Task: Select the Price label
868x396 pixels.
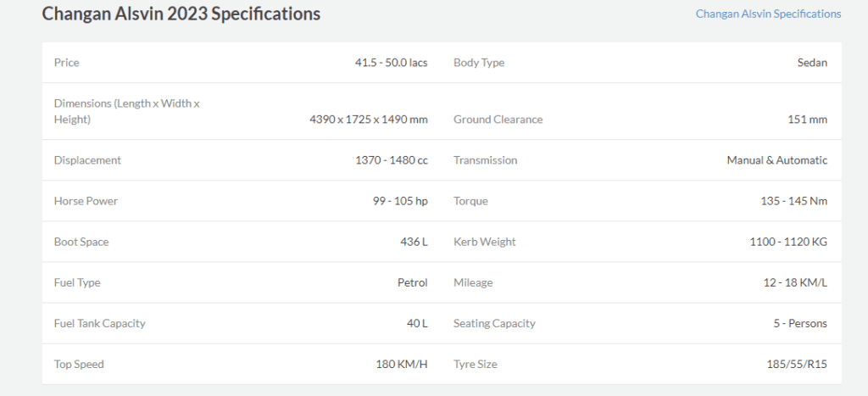Action: (66, 63)
